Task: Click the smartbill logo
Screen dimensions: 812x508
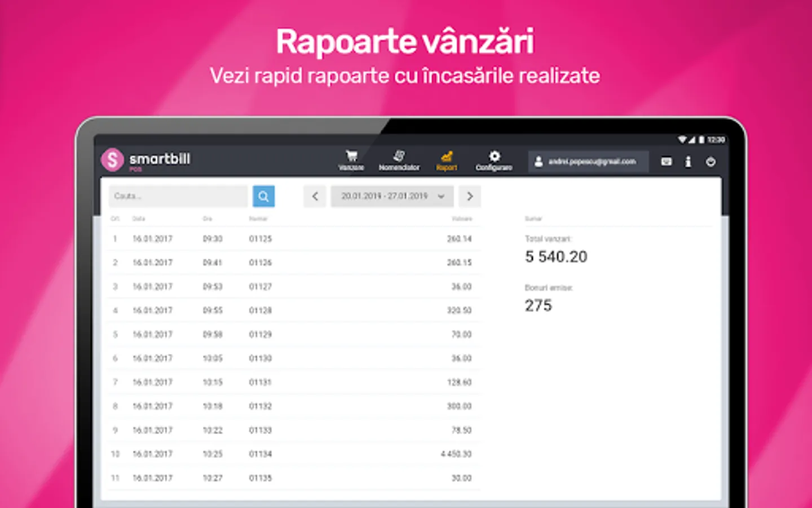Action: coord(146,160)
